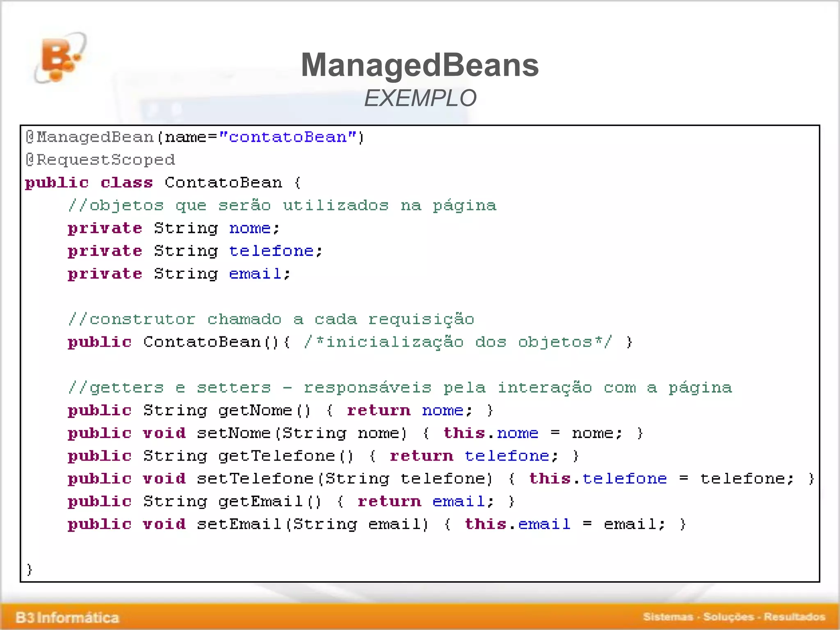Click the 'private String telefone;' line
Image resolution: width=840 pixels, height=630 pixels.
196,251
